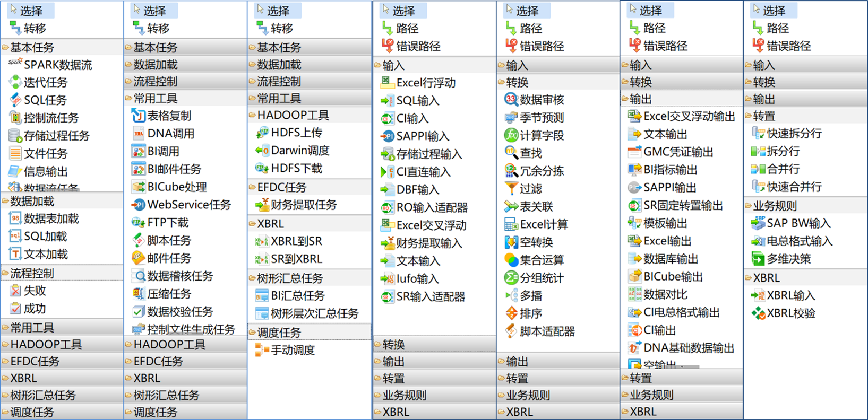This screenshot has width=868, height=420.
Task: Collapse 业务规则 section containing SAP BW输入
Action: [775, 206]
